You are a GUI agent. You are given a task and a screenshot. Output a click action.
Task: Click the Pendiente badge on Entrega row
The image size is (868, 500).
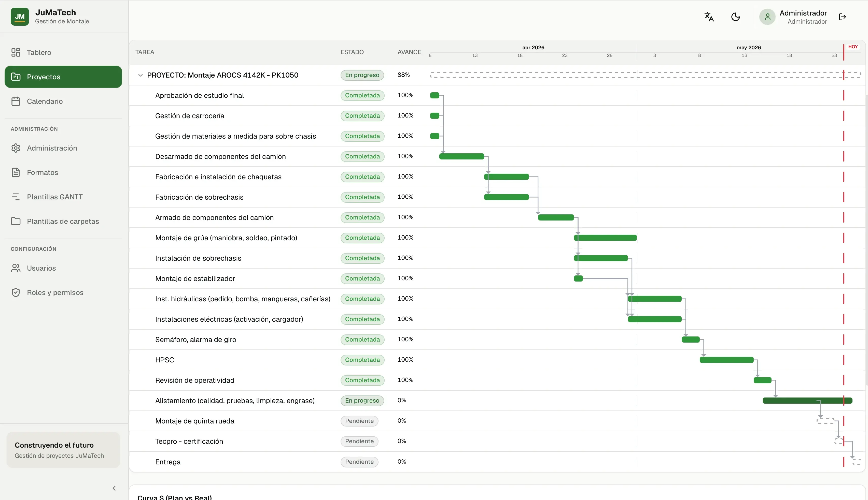point(359,462)
